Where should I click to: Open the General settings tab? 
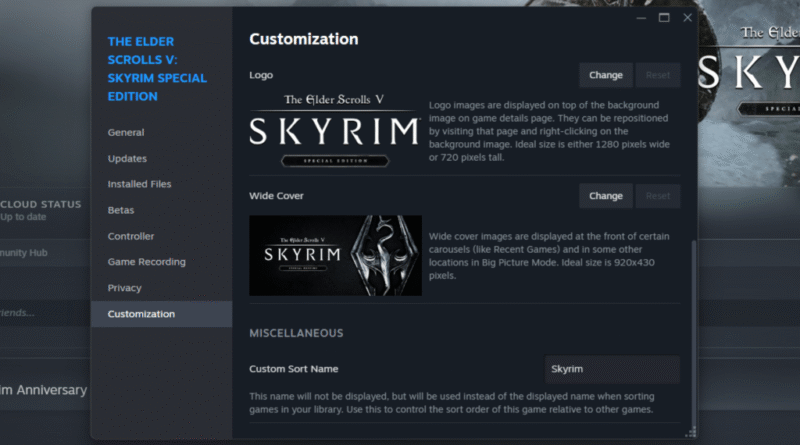point(161,132)
